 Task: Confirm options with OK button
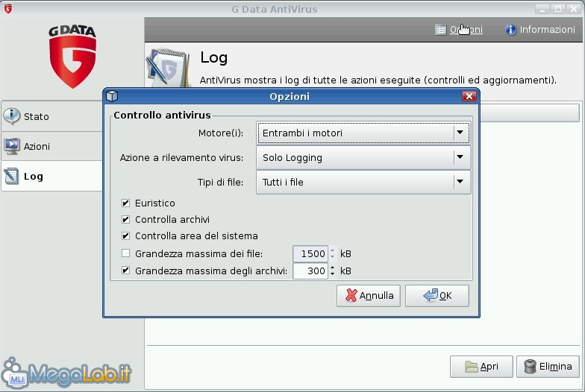pyautogui.click(x=437, y=296)
